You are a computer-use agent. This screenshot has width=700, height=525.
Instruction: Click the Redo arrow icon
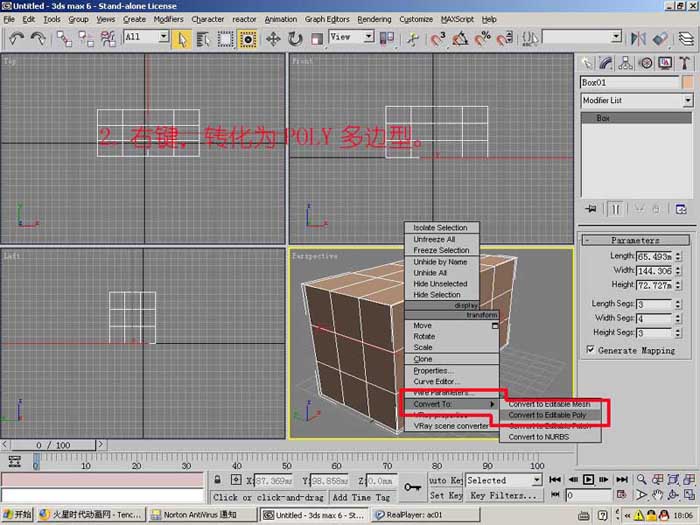click(38, 39)
